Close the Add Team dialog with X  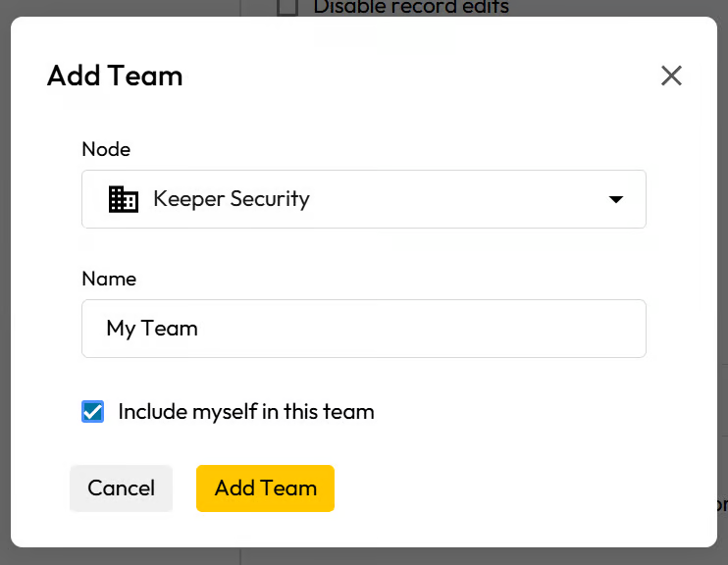click(671, 76)
